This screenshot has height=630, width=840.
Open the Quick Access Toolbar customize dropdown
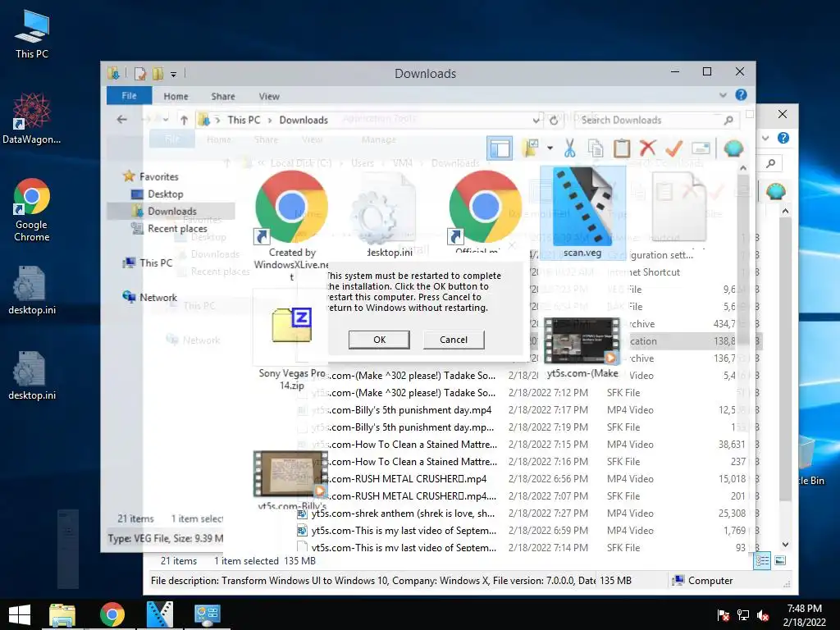(174, 74)
